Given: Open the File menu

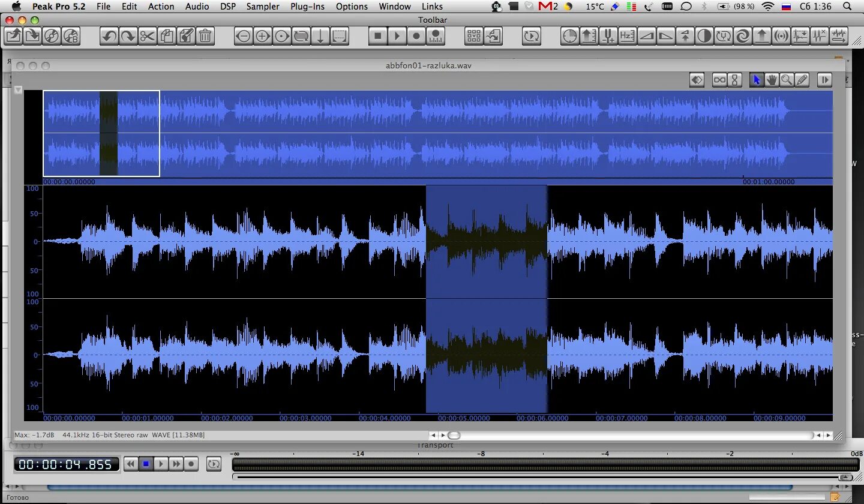Looking at the screenshot, I should coord(103,7).
